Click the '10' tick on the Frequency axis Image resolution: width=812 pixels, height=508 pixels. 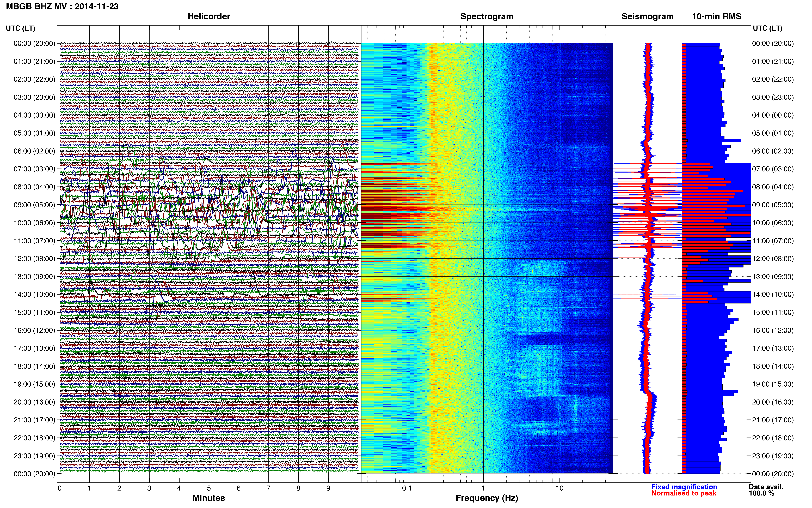tap(559, 488)
